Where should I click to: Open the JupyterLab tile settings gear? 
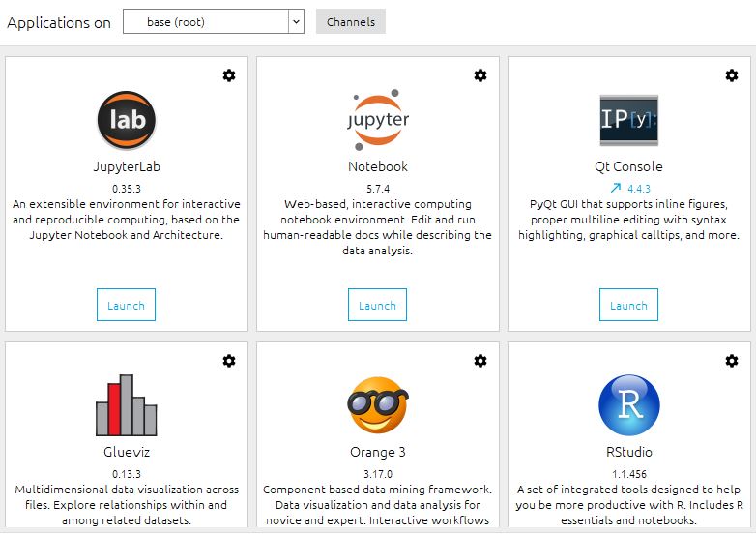[x=229, y=75]
